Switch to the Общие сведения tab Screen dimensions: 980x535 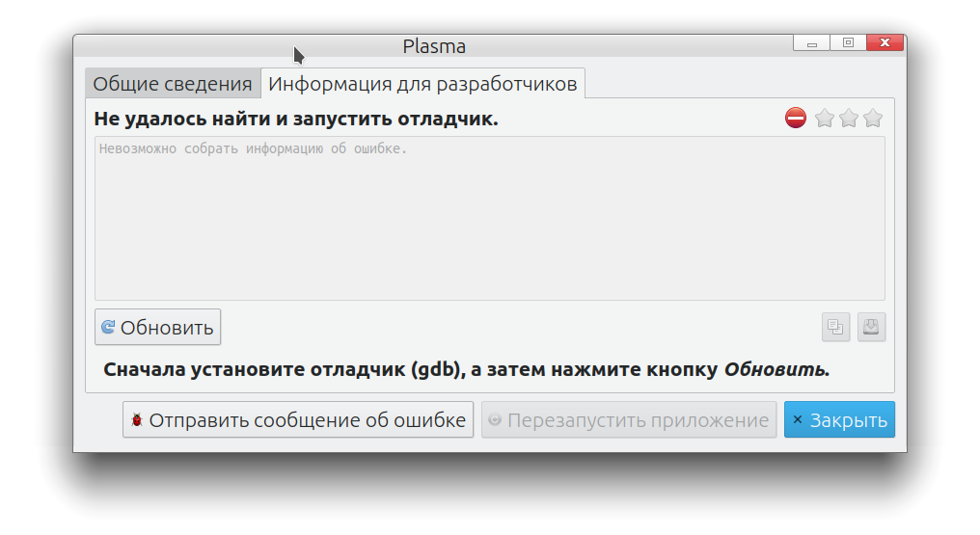pyautogui.click(x=173, y=84)
